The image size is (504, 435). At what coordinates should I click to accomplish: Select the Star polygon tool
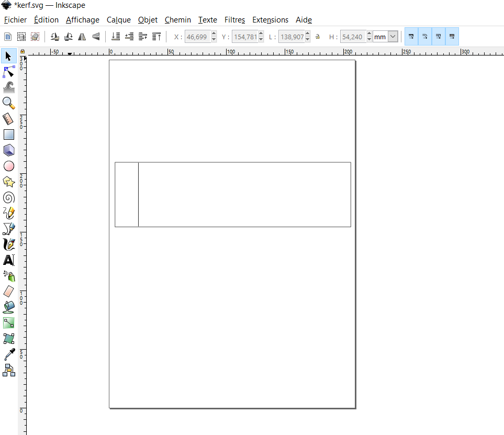(x=9, y=182)
